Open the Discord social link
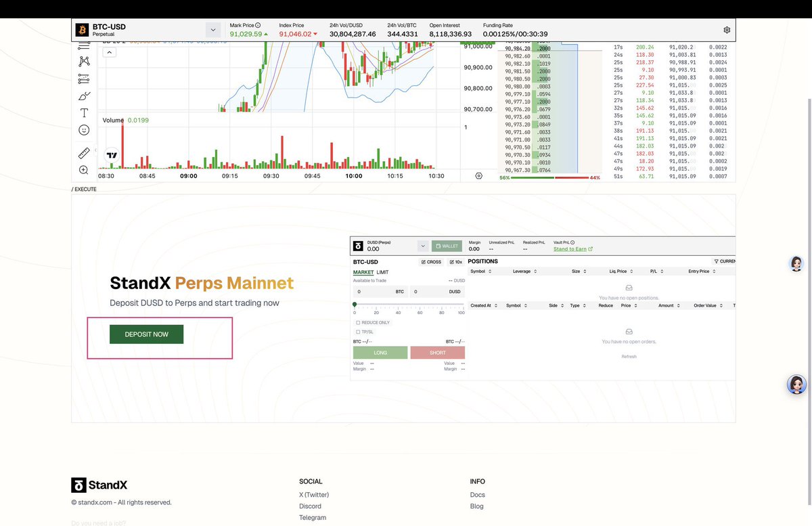The height and width of the screenshot is (526, 812). (310, 506)
